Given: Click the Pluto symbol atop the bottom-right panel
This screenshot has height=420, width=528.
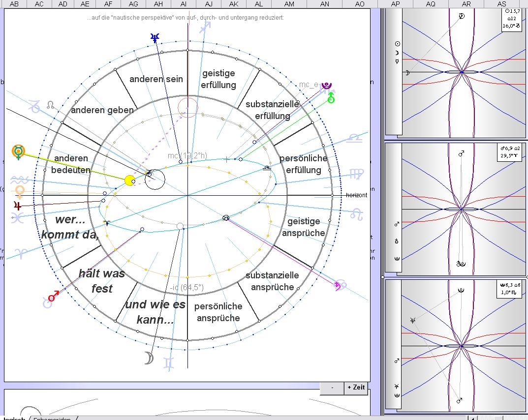Looking at the screenshot, I should 461,290.
